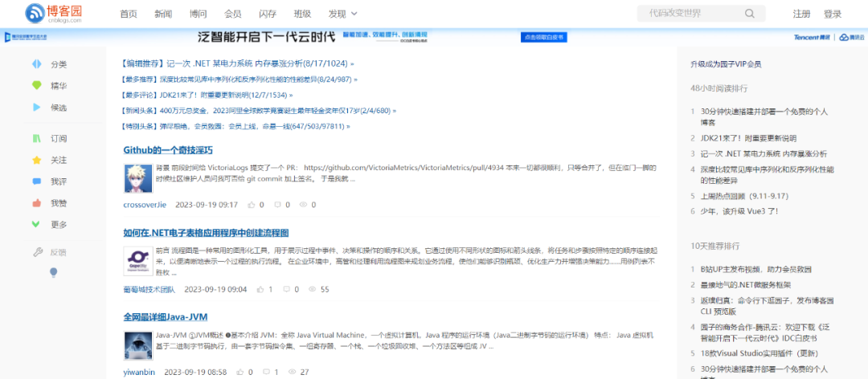Open 新闻 in top navigation
Screen dimensions: 868x379
tap(162, 14)
